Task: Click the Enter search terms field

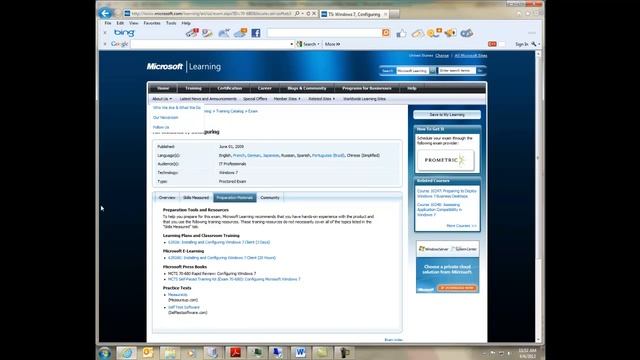Action: tap(457, 71)
